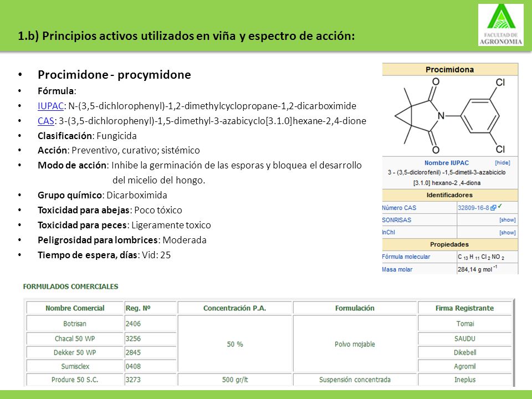Click the molecular formula C13H11Cl2NO2 value
The height and width of the screenshot is (399, 532).
coord(481,257)
